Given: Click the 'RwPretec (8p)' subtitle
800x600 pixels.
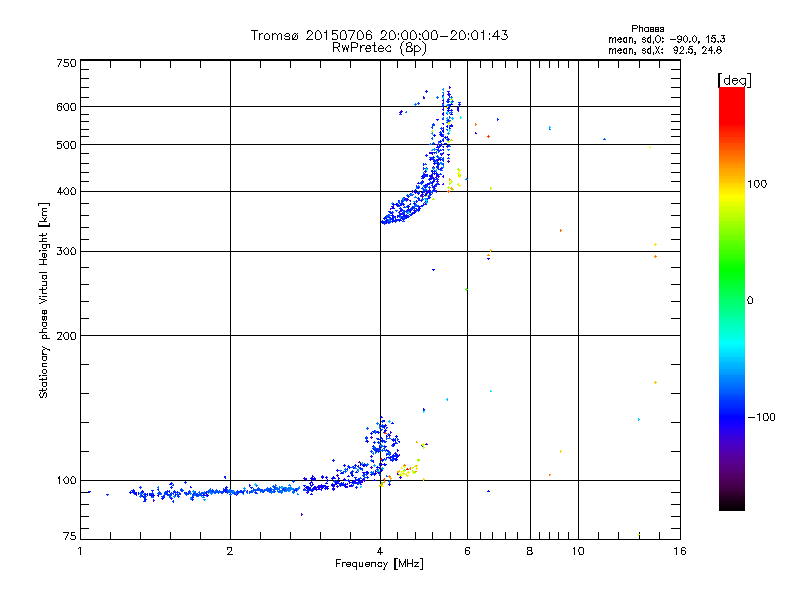Looking at the screenshot, I should coord(379,48).
